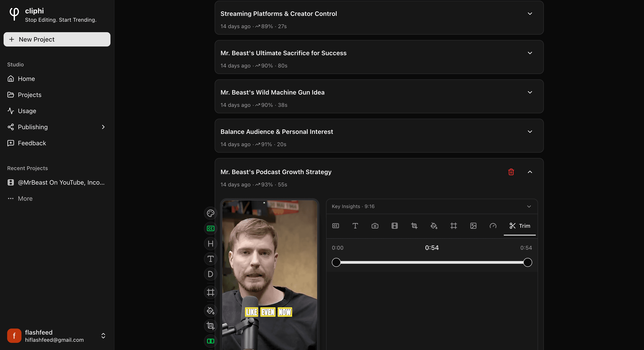Image resolution: width=644 pixels, height=350 pixels.
Task: Click the hiflashfeed@gmail.com email text
Action: pyautogui.click(x=54, y=340)
